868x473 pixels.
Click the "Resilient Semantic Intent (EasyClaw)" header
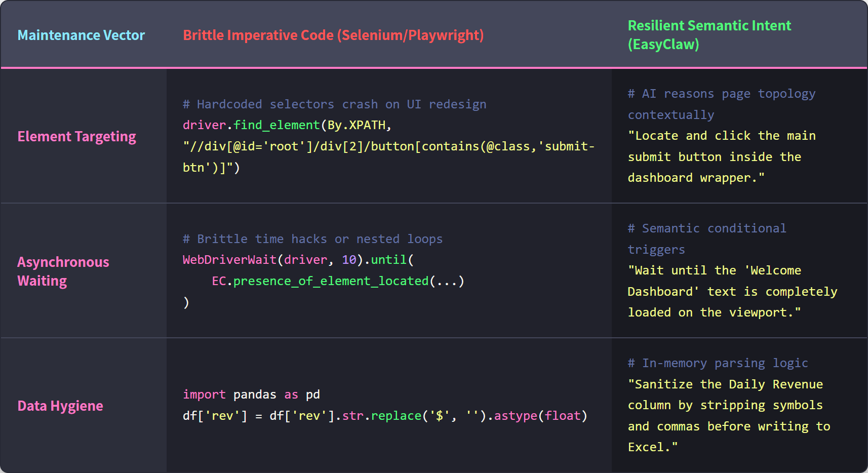tap(709, 35)
